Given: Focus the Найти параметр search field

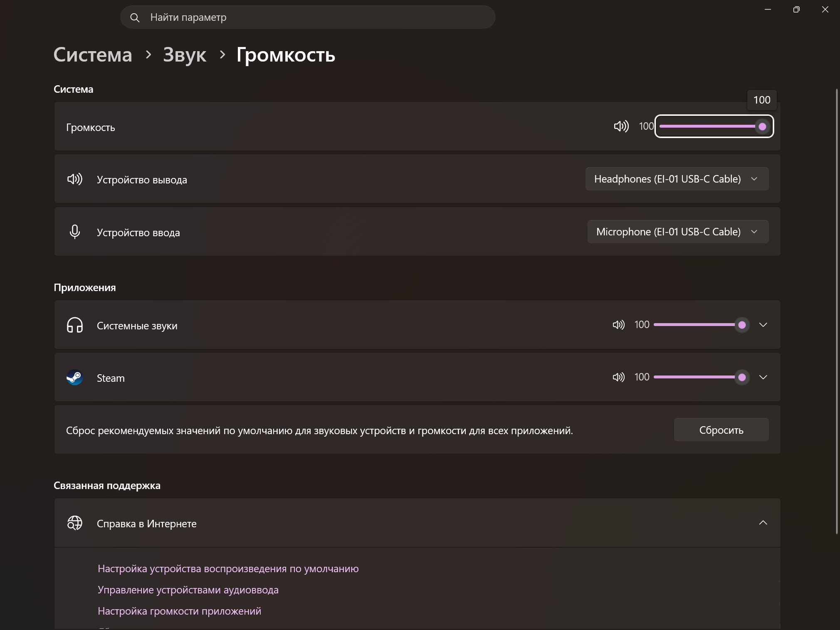Looking at the screenshot, I should tap(308, 17).
